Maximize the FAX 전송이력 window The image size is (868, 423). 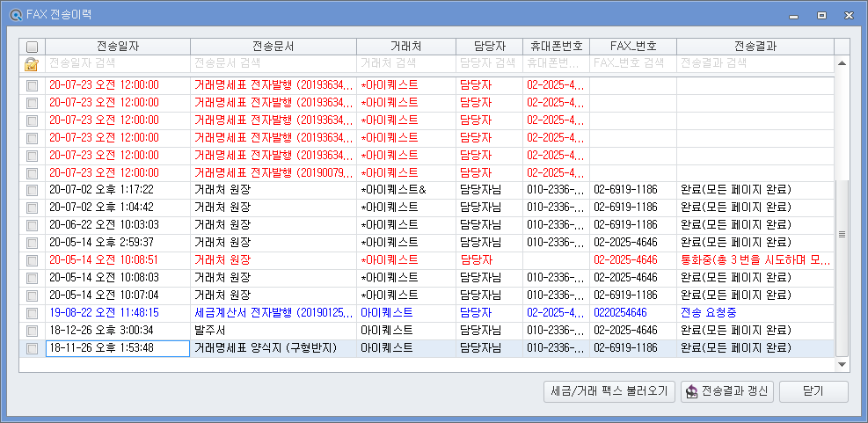[x=821, y=16]
